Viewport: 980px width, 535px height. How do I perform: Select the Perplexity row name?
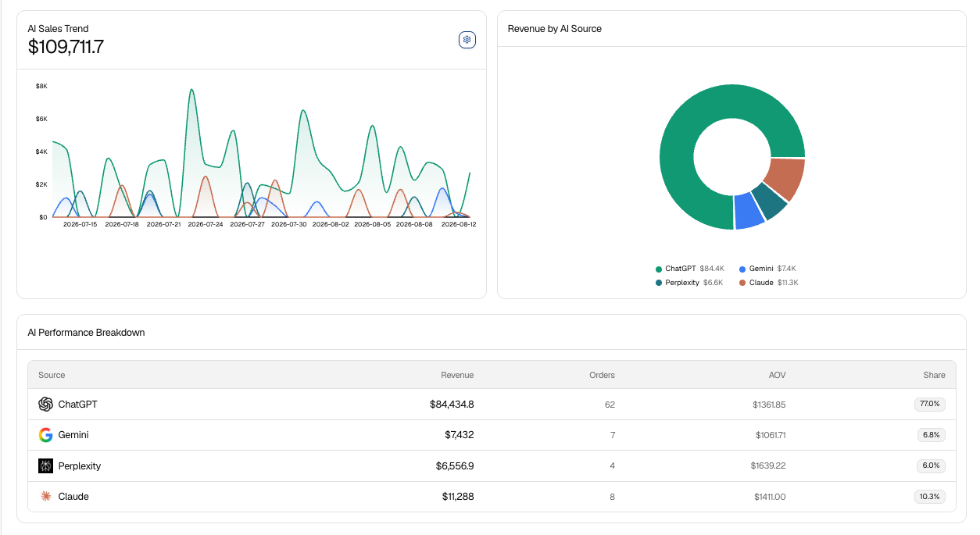tap(80, 466)
